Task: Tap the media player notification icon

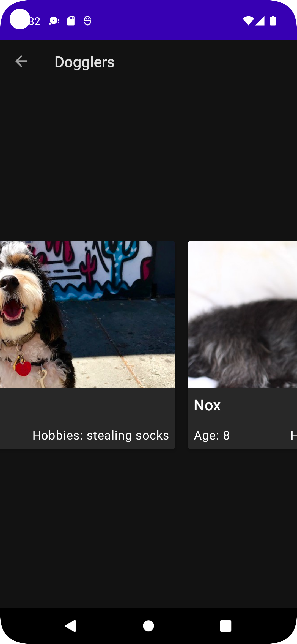Action: pyautogui.click(x=54, y=21)
